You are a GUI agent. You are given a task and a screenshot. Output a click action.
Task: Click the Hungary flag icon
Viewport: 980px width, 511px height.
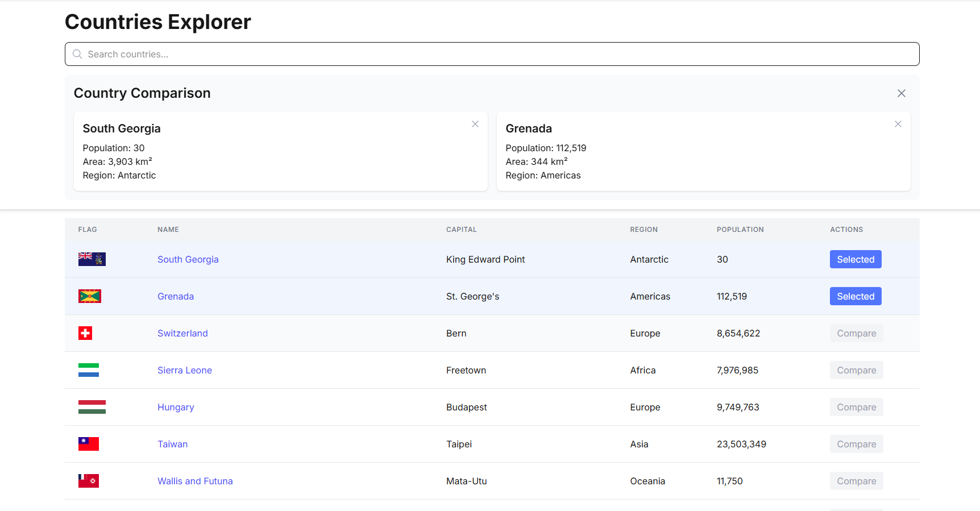click(x=92, y=407)
